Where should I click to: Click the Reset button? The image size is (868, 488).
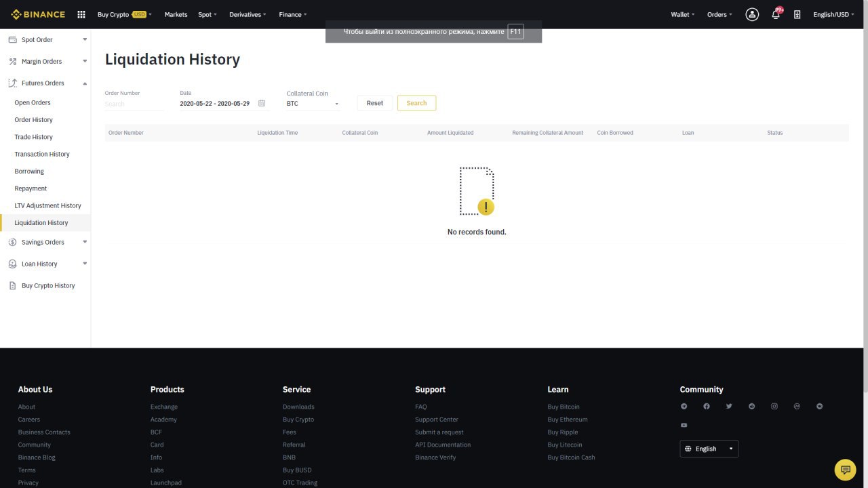click(375, 103)
